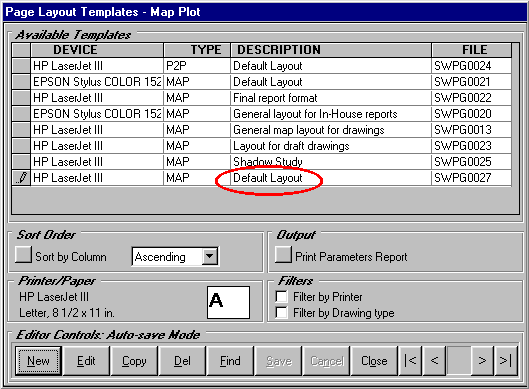Select row selector for SWPG0013 row

21,130
